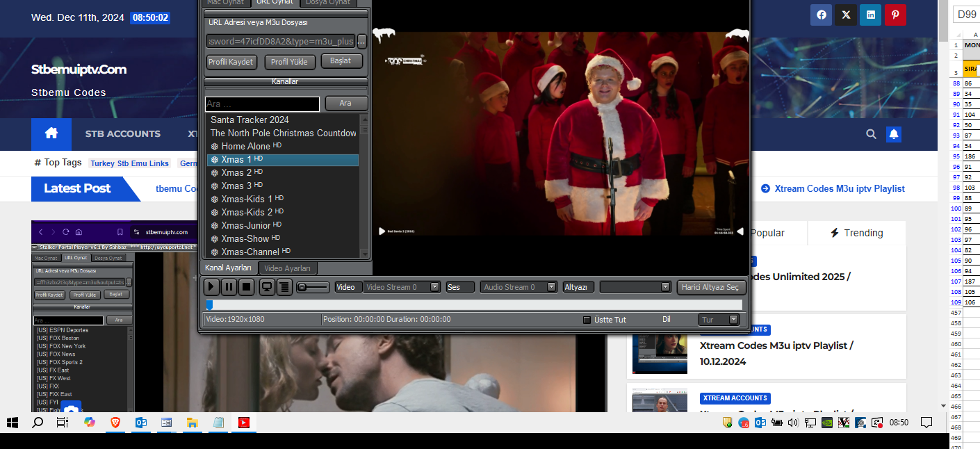The image size is (980, 449).
Task: Click the channel search Ara input field
Action: (x=262, y=104)
